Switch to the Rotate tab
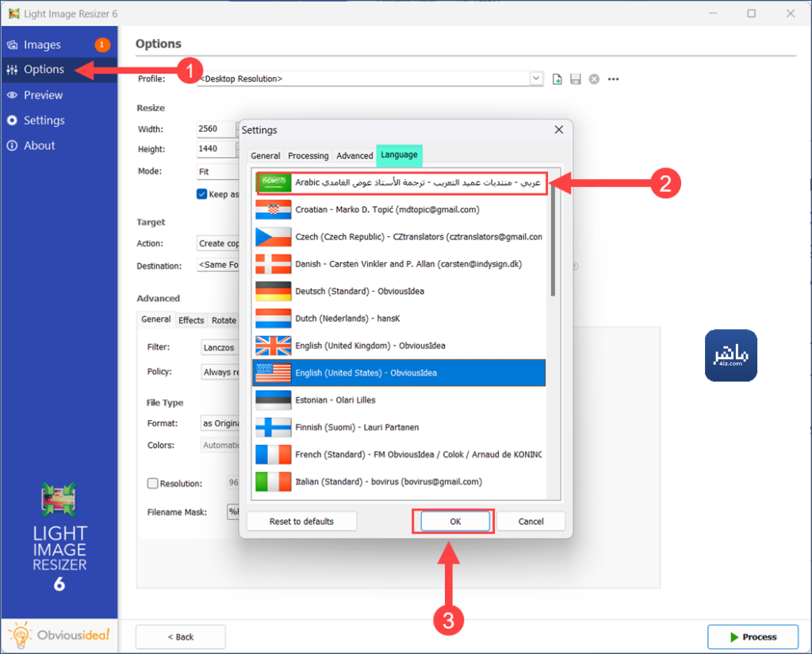 pos(224,320)
